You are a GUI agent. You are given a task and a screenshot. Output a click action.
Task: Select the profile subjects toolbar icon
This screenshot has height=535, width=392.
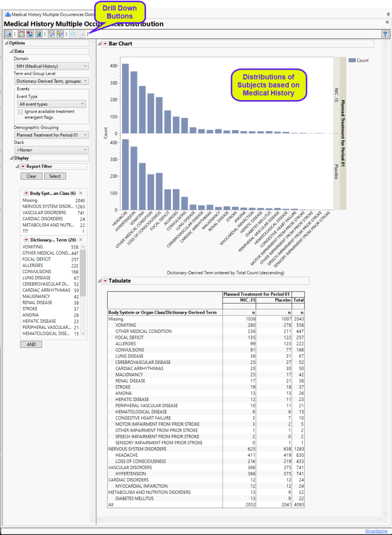tap(8, 34)
